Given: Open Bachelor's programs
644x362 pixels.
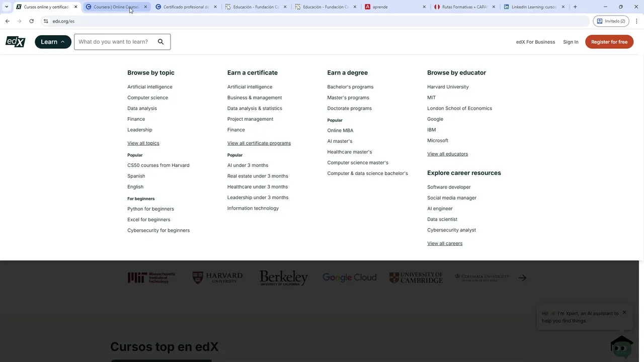Looking at the screenshot, I should [x=350, y=87].
